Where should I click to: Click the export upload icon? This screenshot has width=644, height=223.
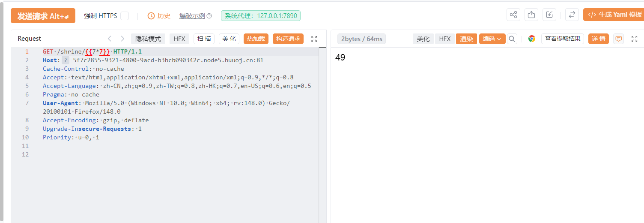click(531, 15)
